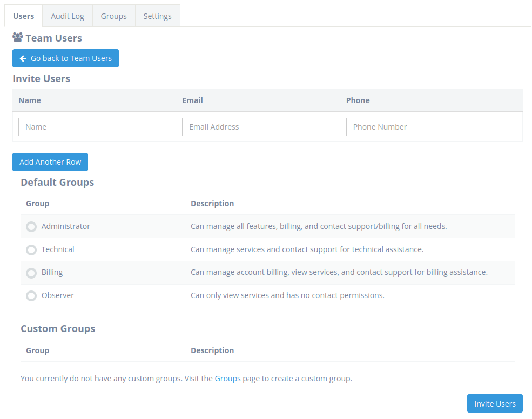Focus the Phone Number input field

[422, 127]
